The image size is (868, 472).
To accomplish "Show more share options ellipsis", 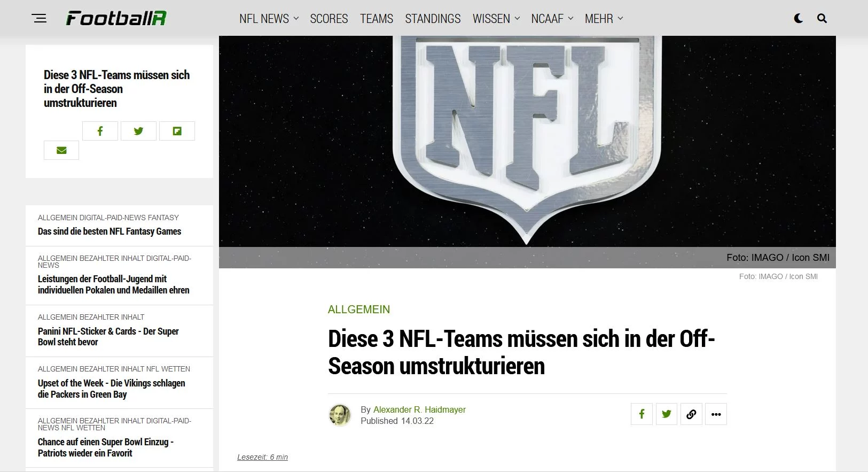I will 716,414.
